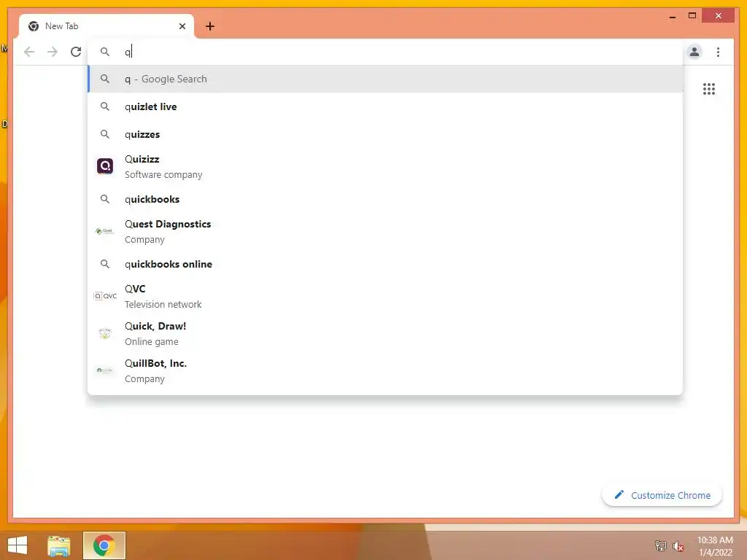Pick the Quizizz Software company suggestion
Screen dimensions: 747x560
coord(385,167)
